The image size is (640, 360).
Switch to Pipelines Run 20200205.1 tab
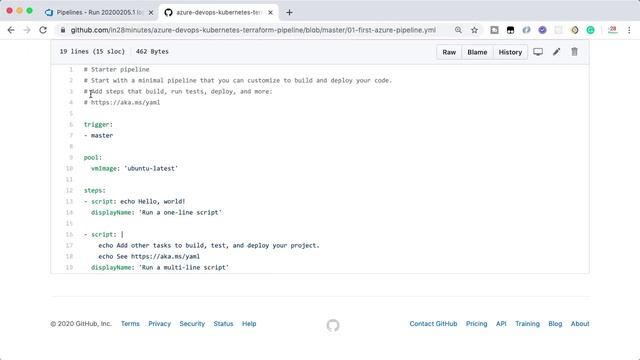tap(99, 13)
